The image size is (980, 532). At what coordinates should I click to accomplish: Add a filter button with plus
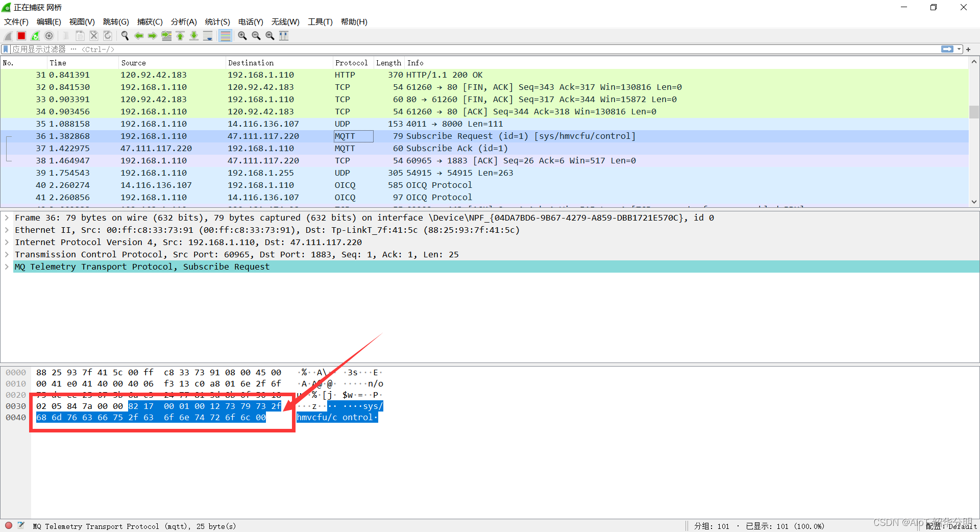click(968, 50)
